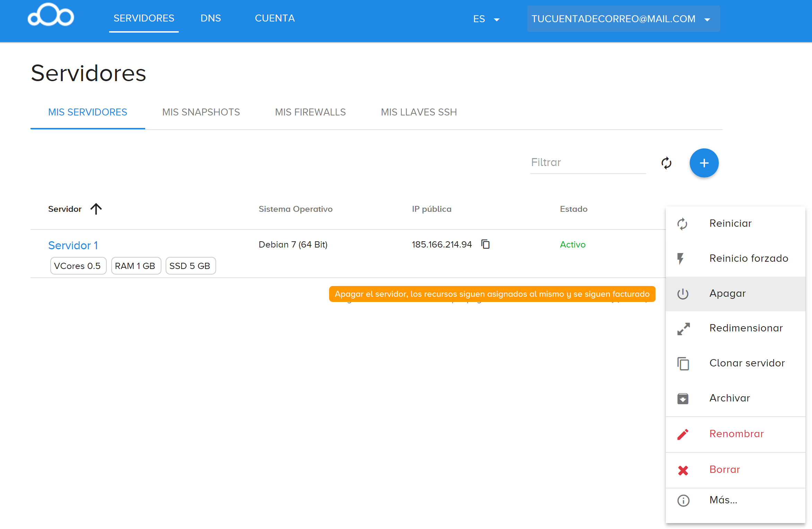Expand the ES language dropdown
The image size is (812, 529).
[x=486, y=19]
